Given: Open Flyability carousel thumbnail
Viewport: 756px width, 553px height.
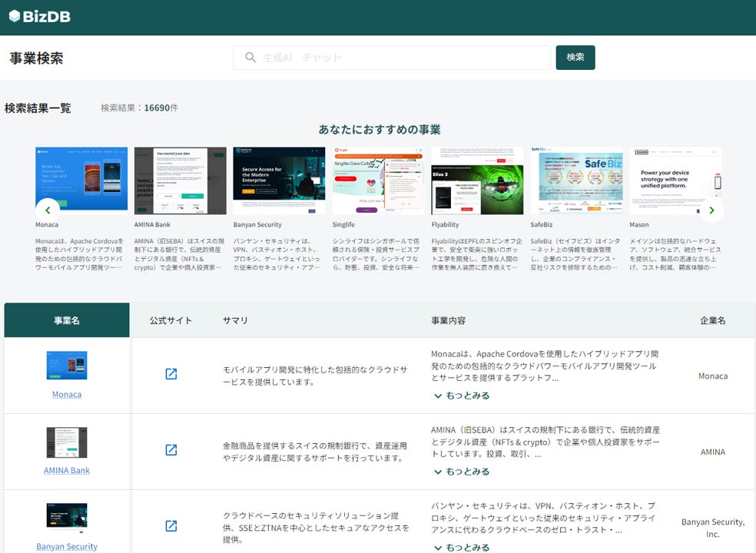Looking at the screenshot, I should pyautogui.click(x=477, y=180).
